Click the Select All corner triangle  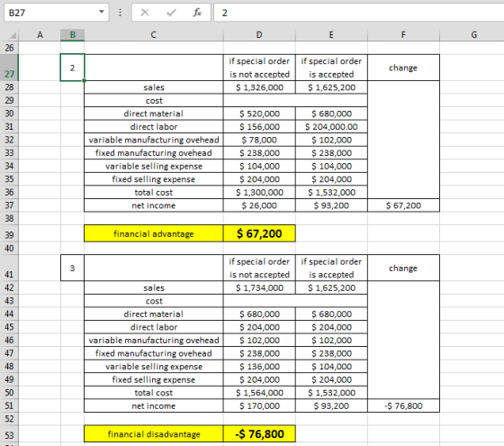13,35
